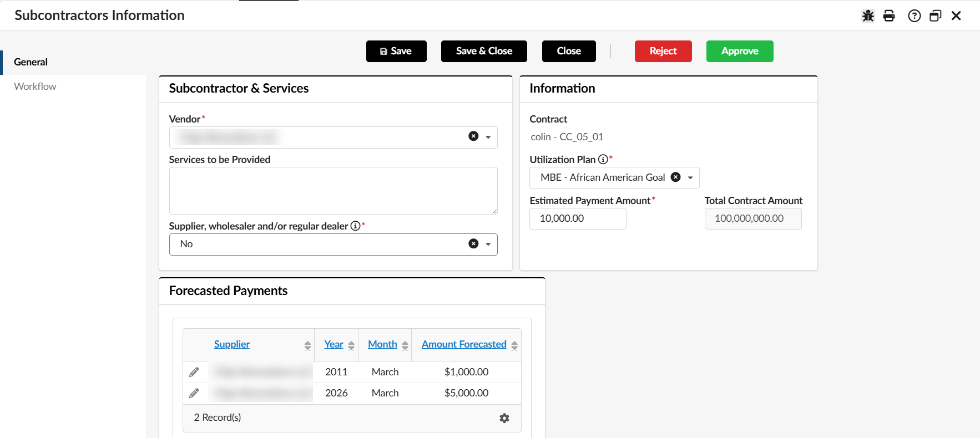Focus the Services to be Provided textarea
Viewport: 980px width, 438px height.
pyautogui.click(x=333, y=191)
